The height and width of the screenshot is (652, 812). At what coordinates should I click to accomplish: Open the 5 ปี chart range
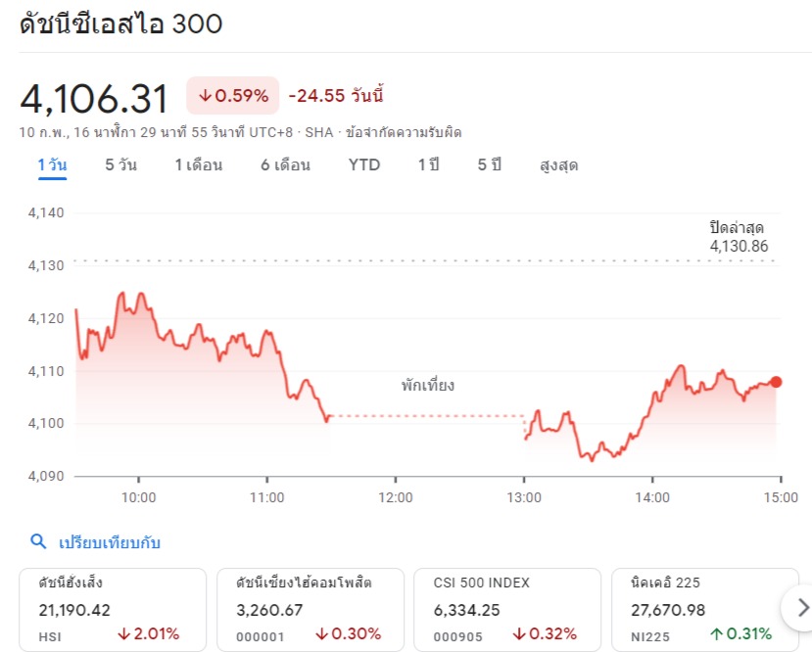(489, 164)
